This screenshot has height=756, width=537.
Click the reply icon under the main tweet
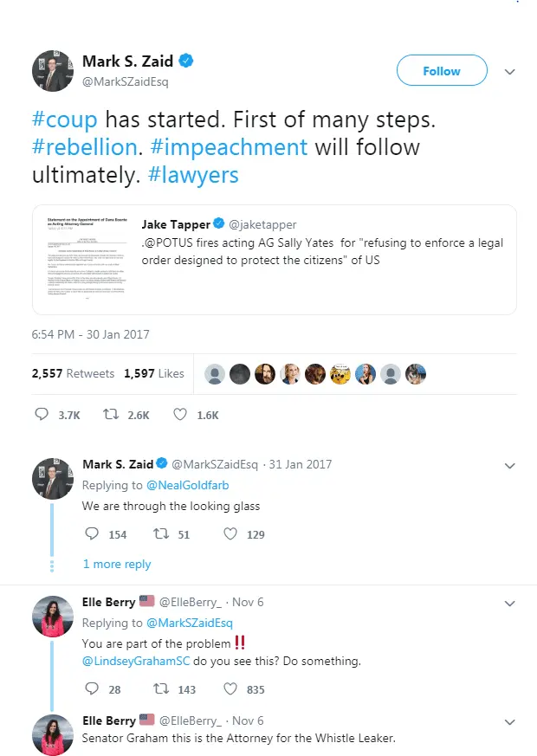pos(42,415)
